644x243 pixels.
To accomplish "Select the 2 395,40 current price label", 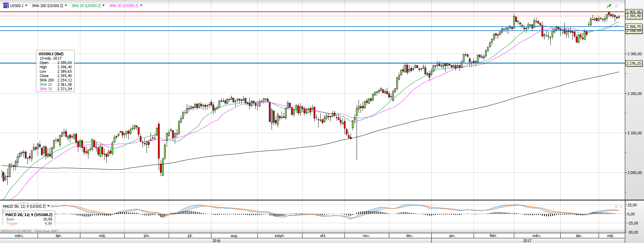I will point(634,16).
